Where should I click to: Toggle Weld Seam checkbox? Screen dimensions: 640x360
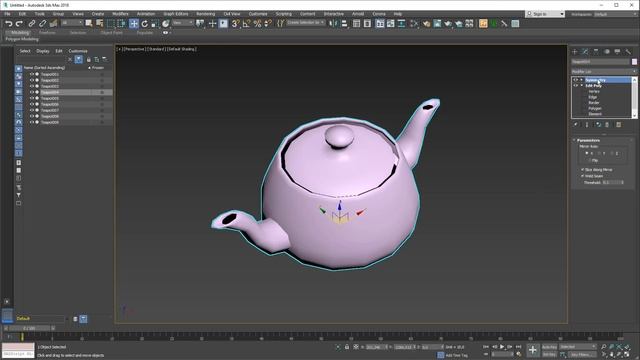pos(582,176)
